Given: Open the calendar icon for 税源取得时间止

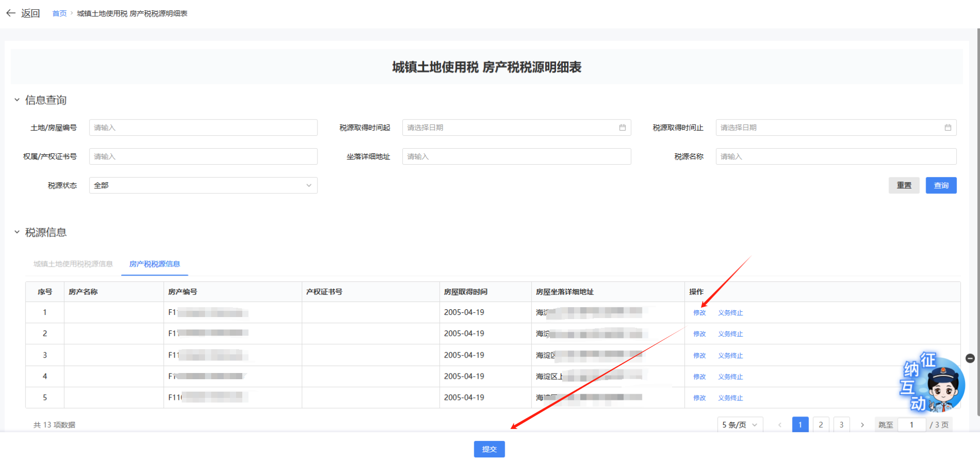Looking at the screenshot, I should 947,127.
